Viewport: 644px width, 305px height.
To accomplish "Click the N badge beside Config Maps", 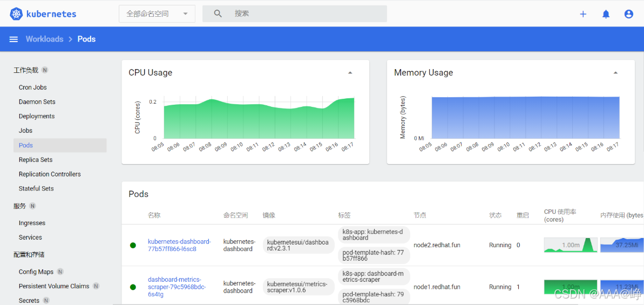I will coord(60,272).
